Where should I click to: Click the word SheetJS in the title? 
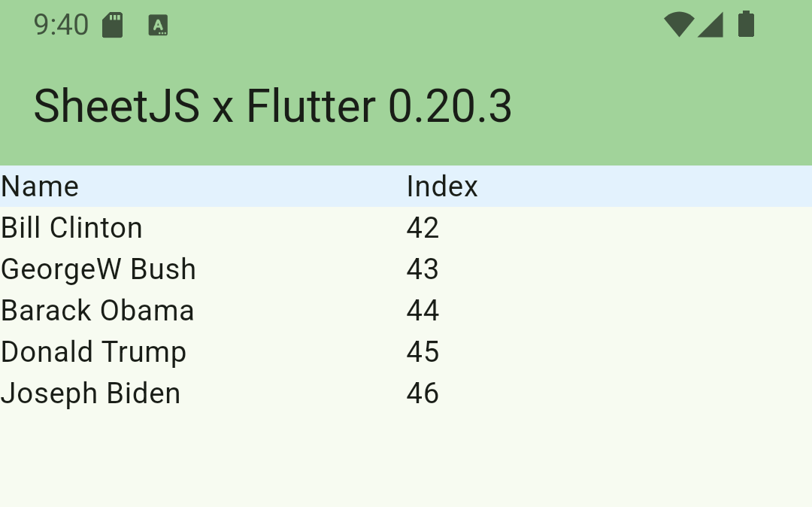click(117, 106)
